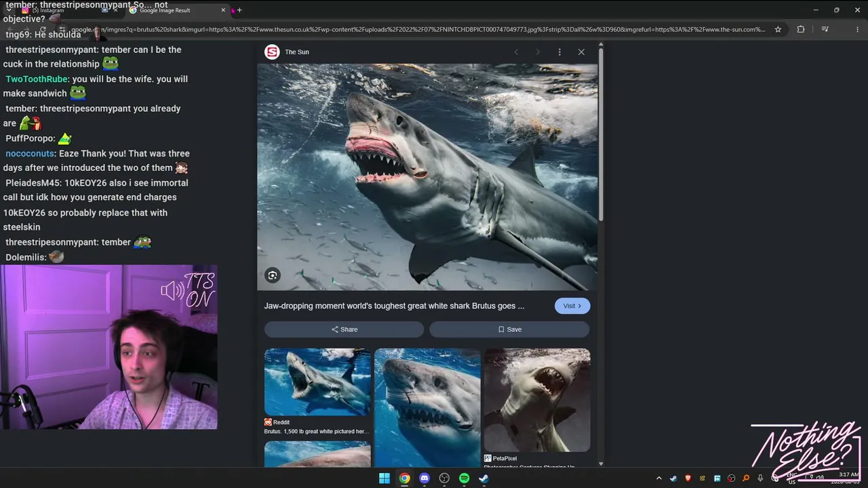Open OBS Studio from the taskbar
Screen dimensions: 868x488
(x=444, y=479)
